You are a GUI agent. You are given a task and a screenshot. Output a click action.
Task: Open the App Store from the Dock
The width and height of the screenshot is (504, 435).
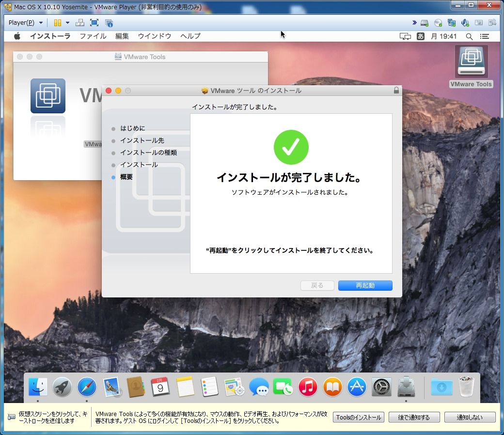(x=357, y=387)
